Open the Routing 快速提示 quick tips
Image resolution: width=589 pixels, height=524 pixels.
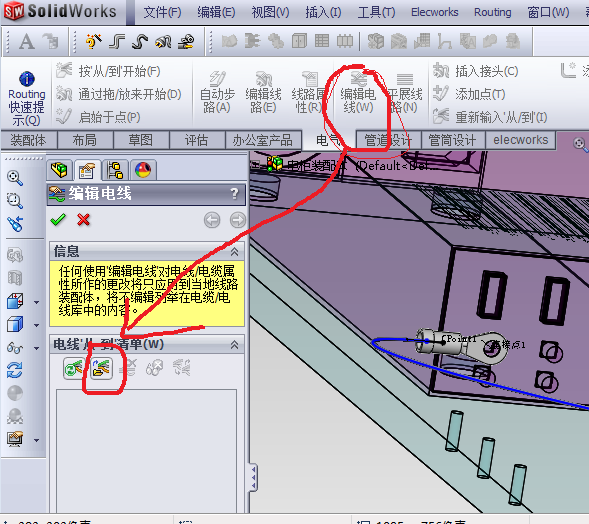[x=26, y=98]
